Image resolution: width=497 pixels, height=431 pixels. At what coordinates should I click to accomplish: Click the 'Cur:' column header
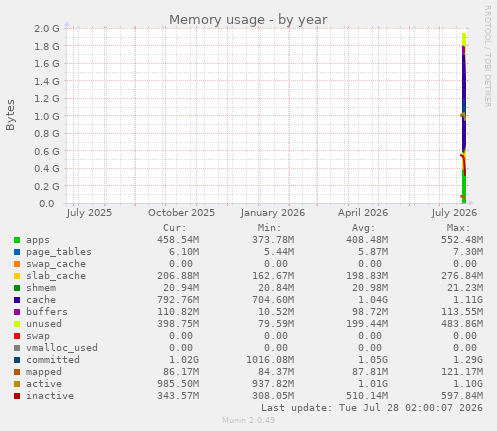pyautogui.click(x=175, y=228)
